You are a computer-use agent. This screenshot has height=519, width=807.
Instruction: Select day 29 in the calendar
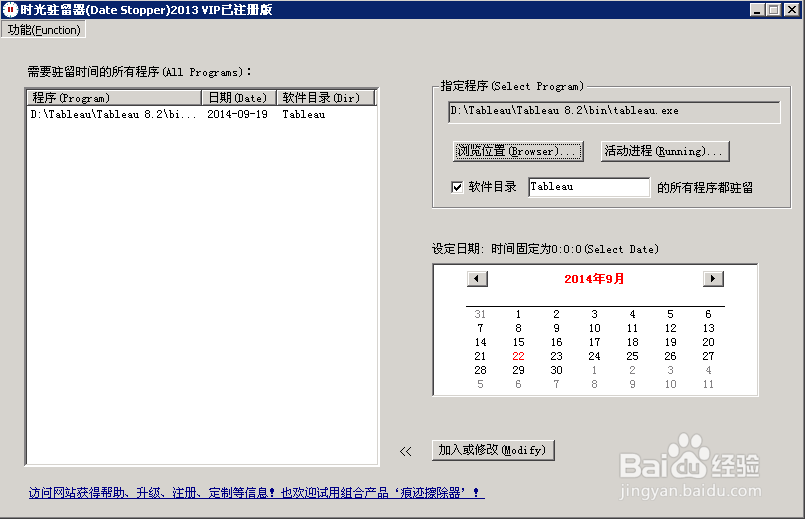pos(518,370)
